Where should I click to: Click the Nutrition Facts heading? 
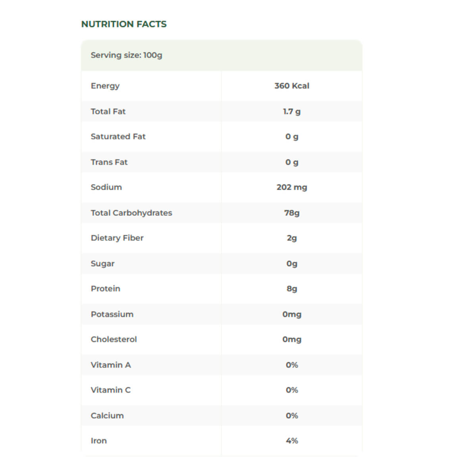point(124,24)
